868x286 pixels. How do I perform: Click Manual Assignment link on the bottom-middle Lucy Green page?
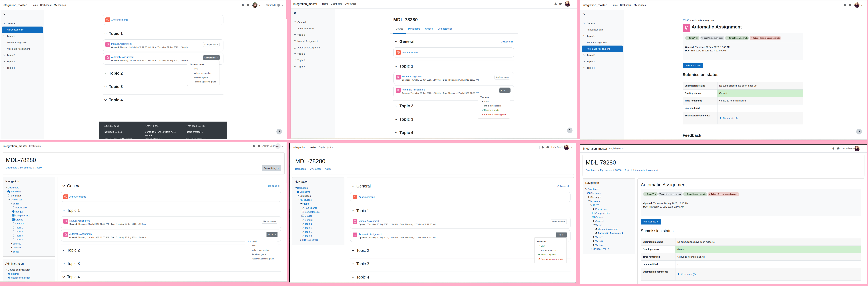(x=369, y=221)
